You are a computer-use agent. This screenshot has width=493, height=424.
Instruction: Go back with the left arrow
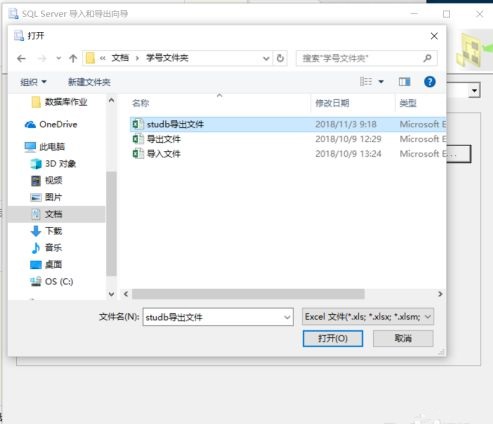click(21, 59)
